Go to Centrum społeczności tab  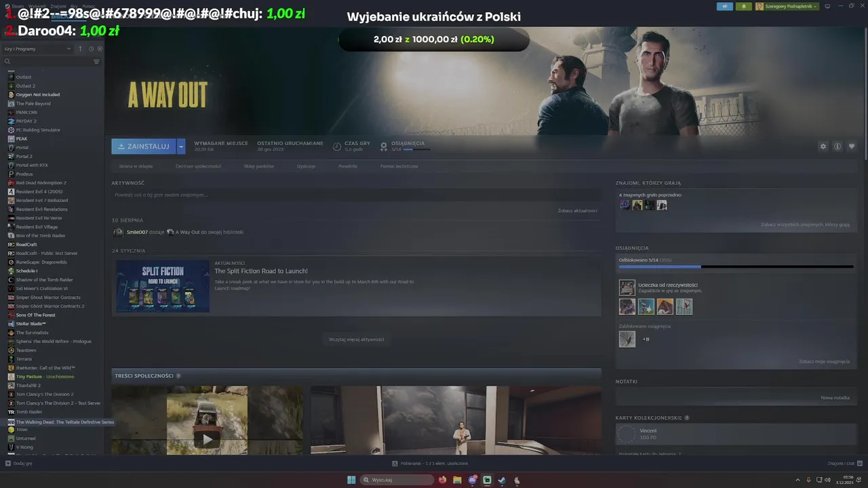coord(198,166)
